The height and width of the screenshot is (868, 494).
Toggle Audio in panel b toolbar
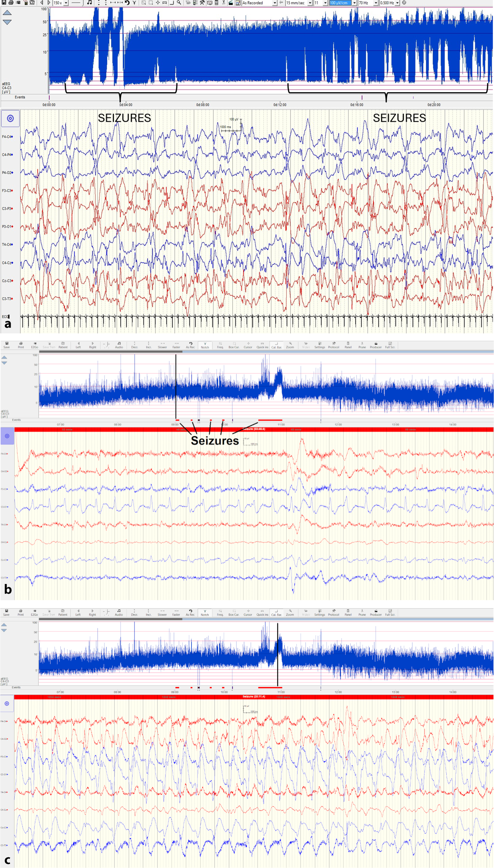click(119, 345)
